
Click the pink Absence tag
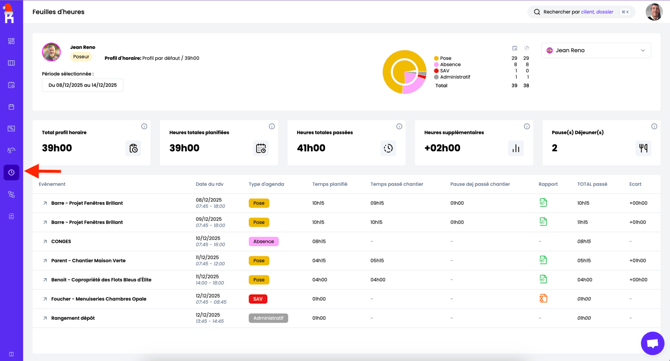pyautogui.click(x=264, y=241)
